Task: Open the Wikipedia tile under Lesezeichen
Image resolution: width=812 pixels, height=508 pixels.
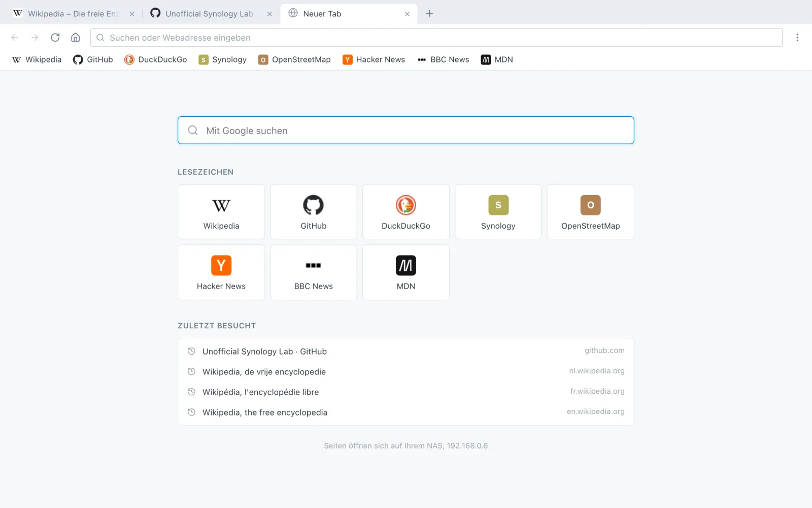Action: (221, 212)
